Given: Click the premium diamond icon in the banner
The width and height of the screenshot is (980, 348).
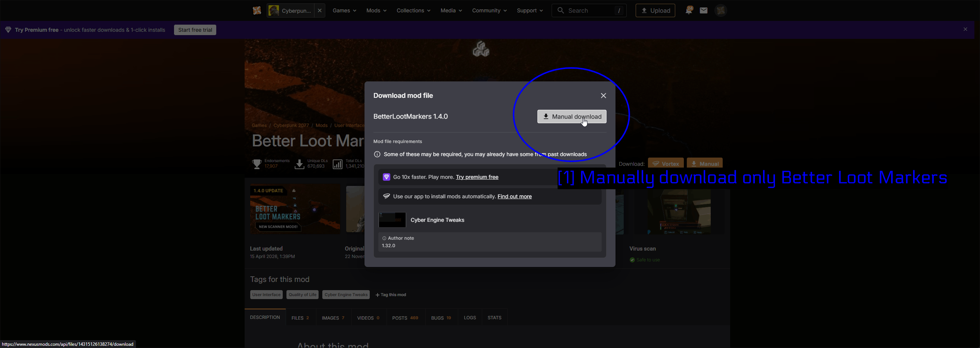Looking at the screenshot, I should [x=8, y=29].
